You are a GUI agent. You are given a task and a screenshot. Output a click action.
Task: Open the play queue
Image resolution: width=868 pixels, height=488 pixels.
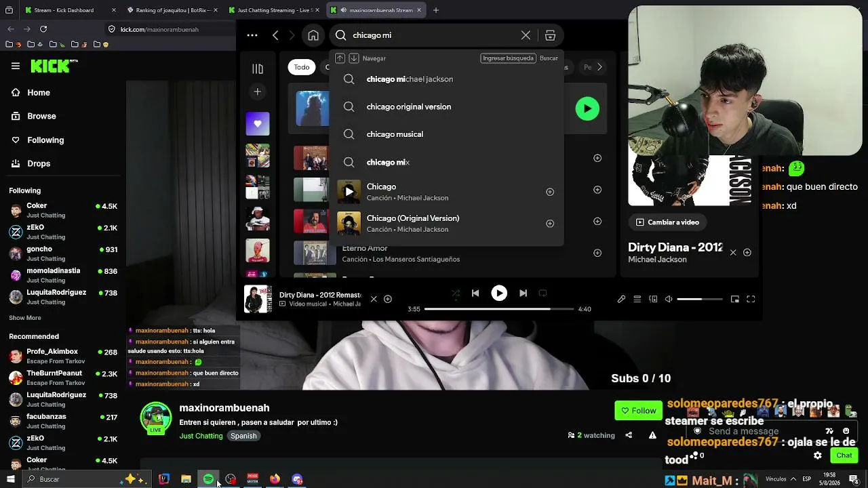[x=637, y=299]
